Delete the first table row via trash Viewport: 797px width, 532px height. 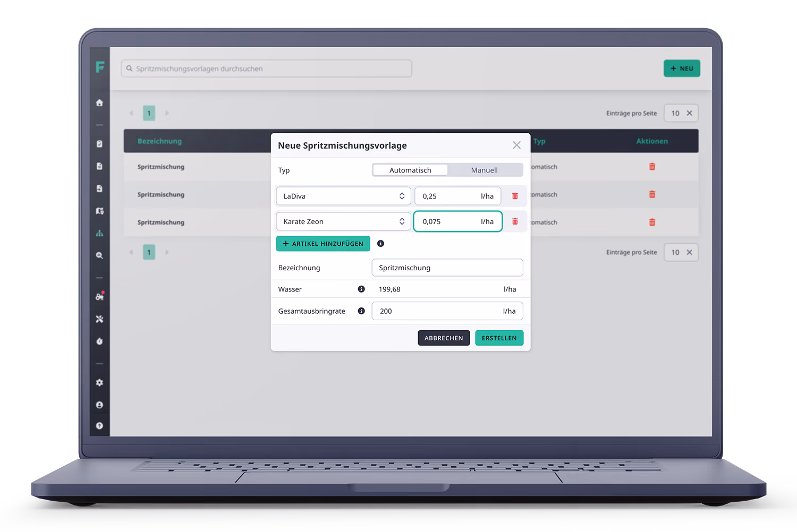652,167
